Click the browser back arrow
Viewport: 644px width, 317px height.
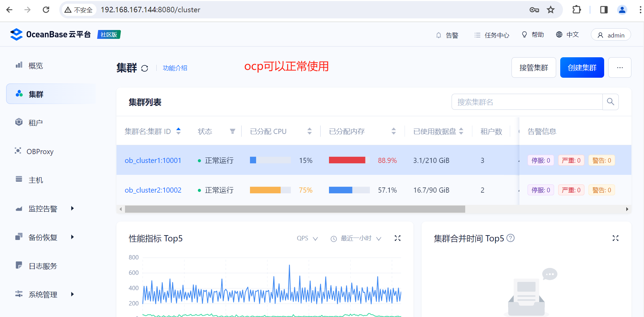coord(9,10)
